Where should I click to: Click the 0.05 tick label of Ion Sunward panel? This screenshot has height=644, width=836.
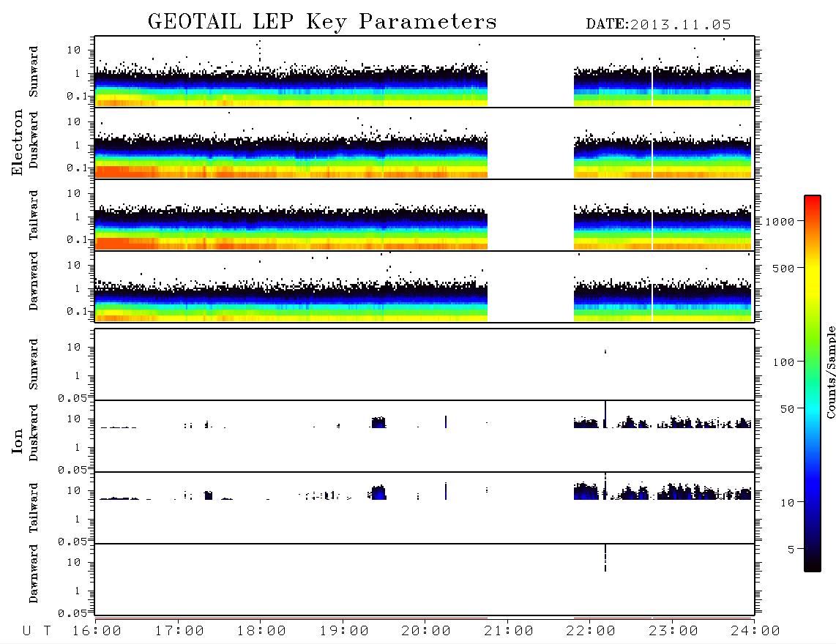tap(72, 398)
